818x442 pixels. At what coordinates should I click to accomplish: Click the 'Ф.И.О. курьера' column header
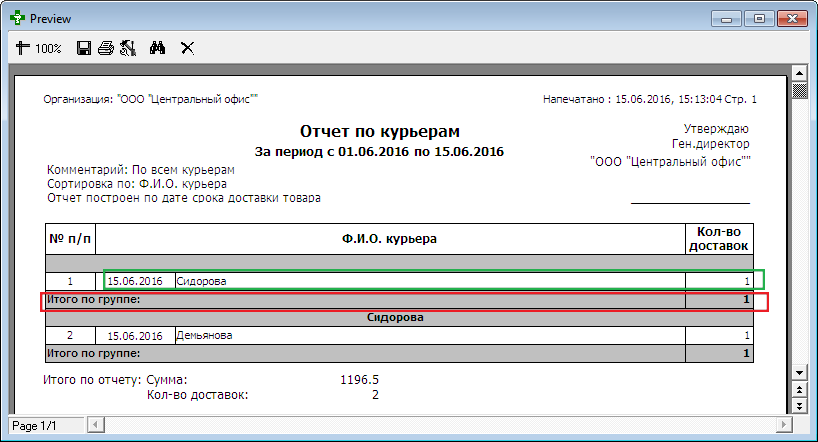click(x=390, y=239)
